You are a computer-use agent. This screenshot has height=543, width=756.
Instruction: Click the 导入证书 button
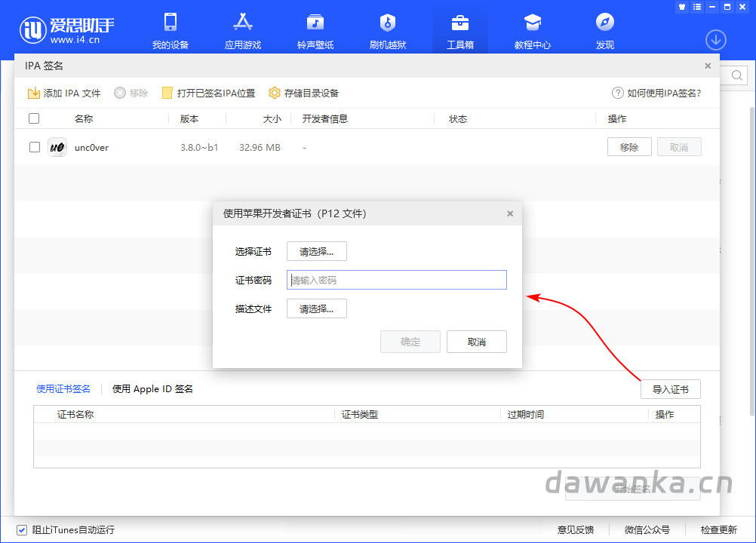coord(670,389)
